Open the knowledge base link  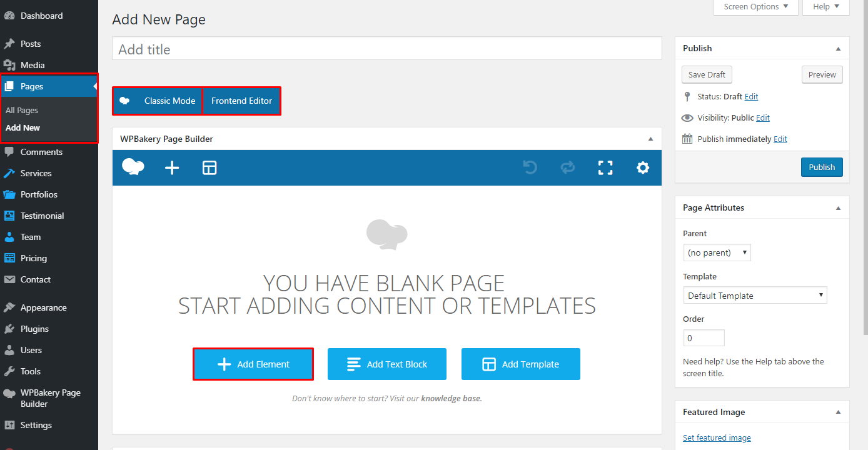[x=451, y=398]
